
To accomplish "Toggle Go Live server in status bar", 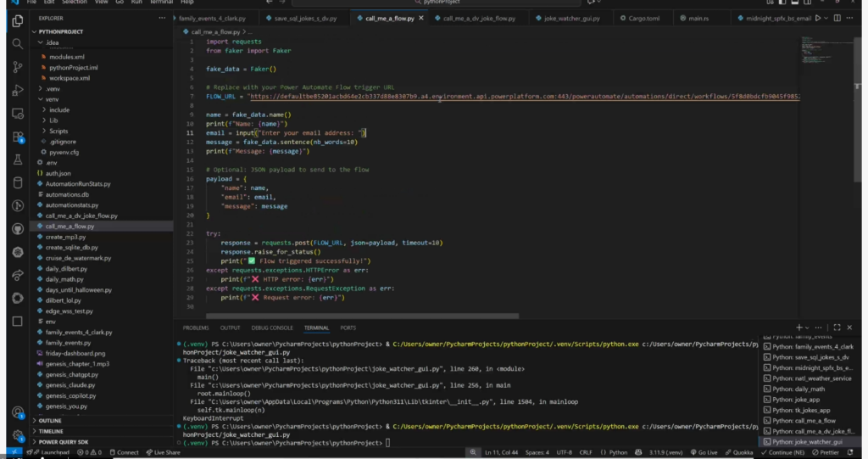I will tap(705, 453).
